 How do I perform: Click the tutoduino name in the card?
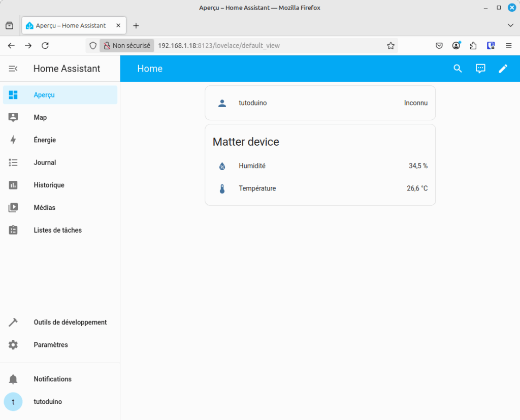click(253, 103)
